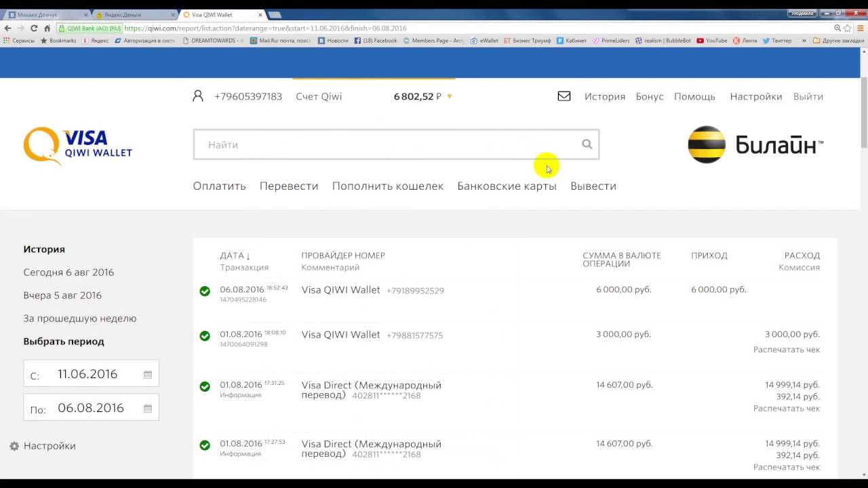Screen dimensions: 868x488
Task: Log out via Выйти
Action: 808,96
